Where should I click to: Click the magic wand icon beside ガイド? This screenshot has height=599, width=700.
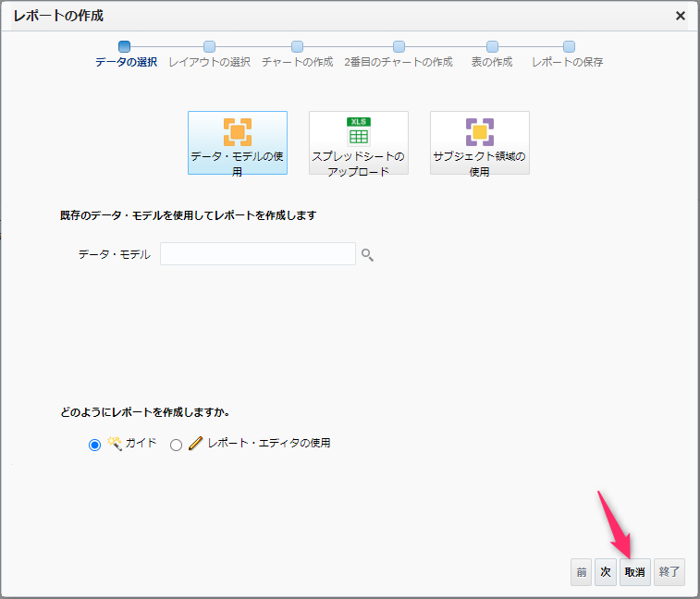tap(115, 443)
